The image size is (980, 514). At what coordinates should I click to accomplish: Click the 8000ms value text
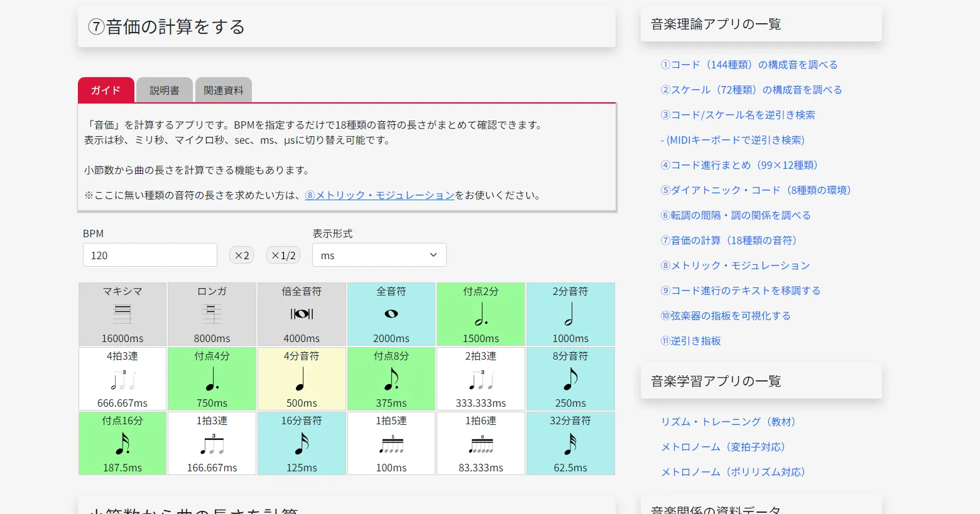(212, 338)
